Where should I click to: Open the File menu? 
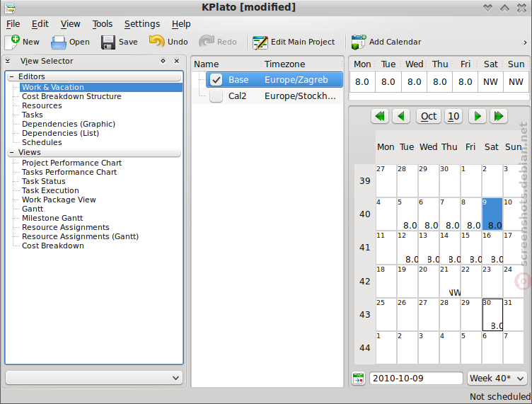pyautogui.click(x=13, y=24)
